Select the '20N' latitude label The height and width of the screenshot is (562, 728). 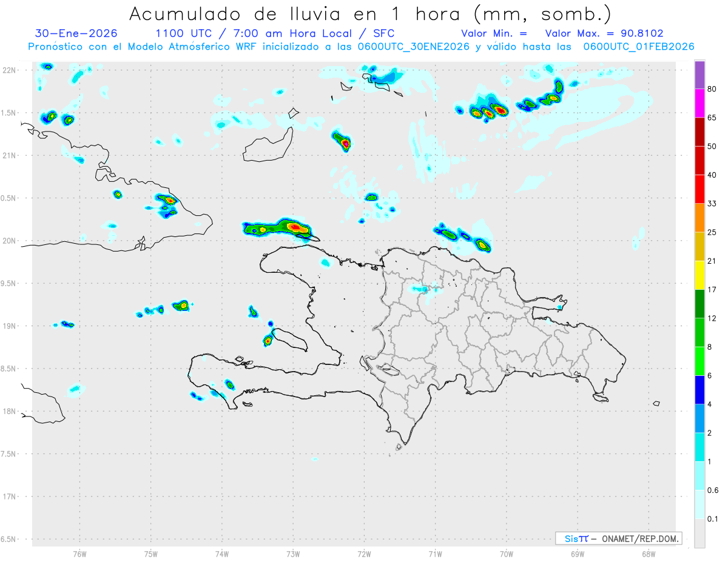pyautogui.click(x=8, y=241)
